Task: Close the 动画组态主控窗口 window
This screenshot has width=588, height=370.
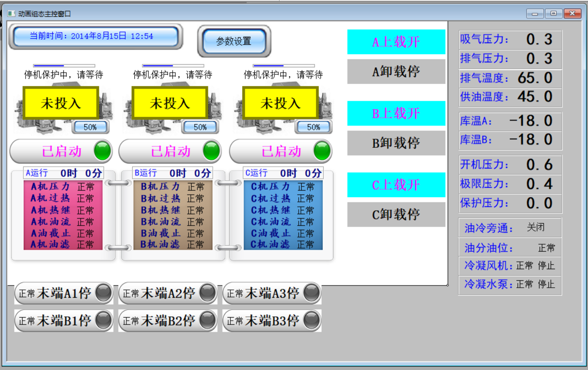Action: point(572,14)
